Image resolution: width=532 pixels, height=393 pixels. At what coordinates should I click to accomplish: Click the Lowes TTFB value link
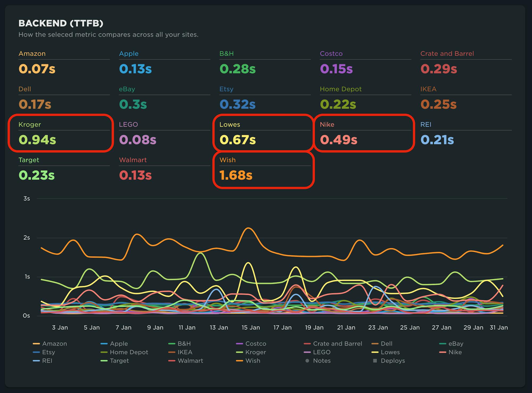pos(238,139)
